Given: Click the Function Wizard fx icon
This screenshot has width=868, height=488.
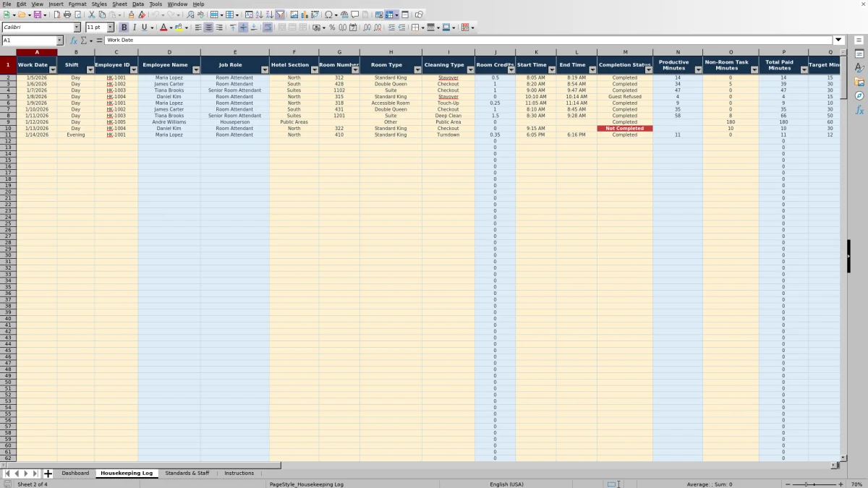Looking at the screenshot, I should [x=74, y=40].
